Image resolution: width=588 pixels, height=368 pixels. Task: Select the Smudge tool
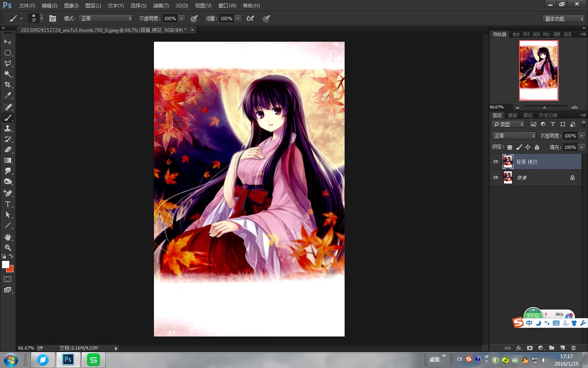click(8, 171)
